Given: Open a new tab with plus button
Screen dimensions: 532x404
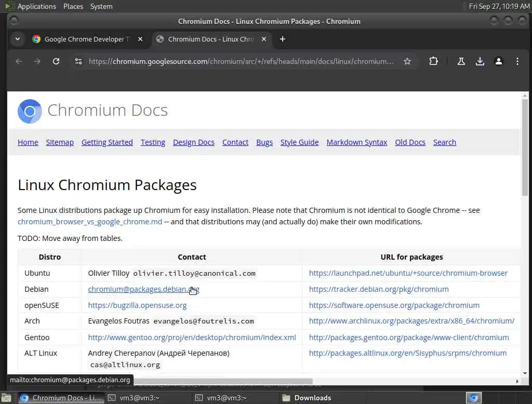Looking at the screenshot, I should point(282,39).
